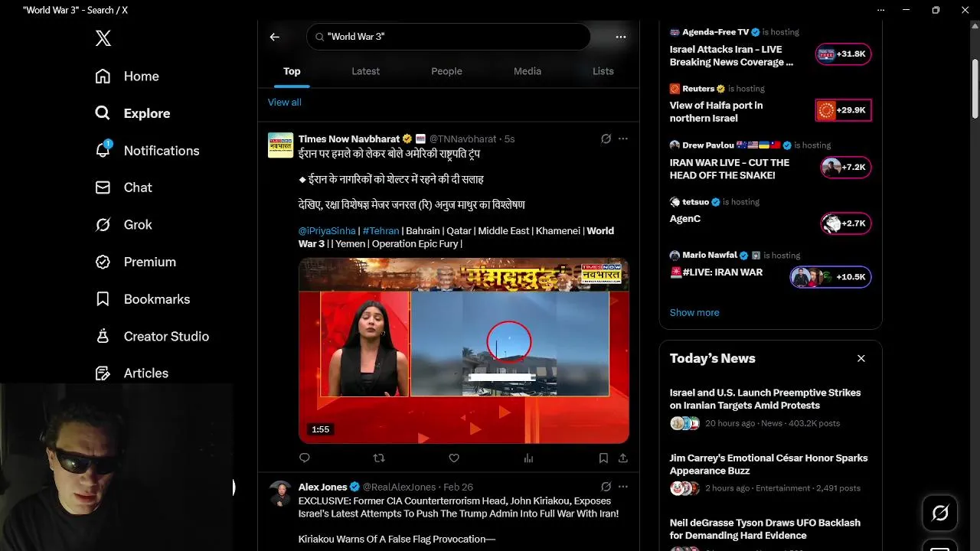This screenshot has height=551, width=980.
Task: Open "View of Haifa port in northern Israel"
Action: pyautogui.click(x=716, y=112)
